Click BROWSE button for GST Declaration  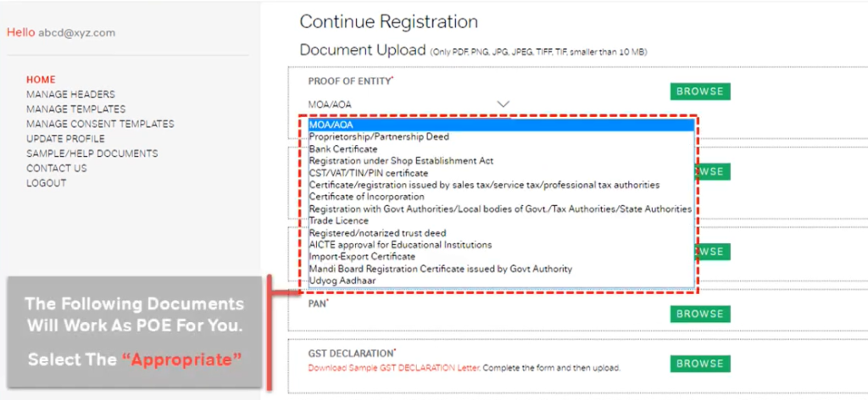(700, 364)
